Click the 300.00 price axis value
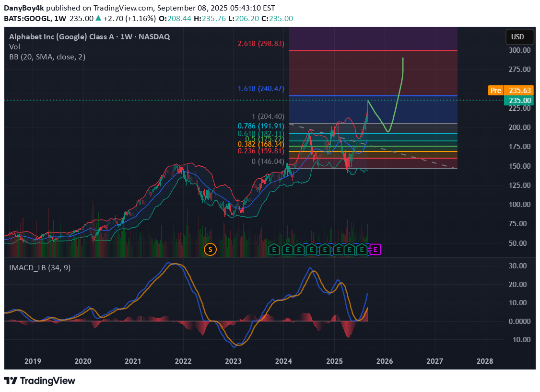Image resolution: width=540 pixels, height=392 pixels. [520, 50]
